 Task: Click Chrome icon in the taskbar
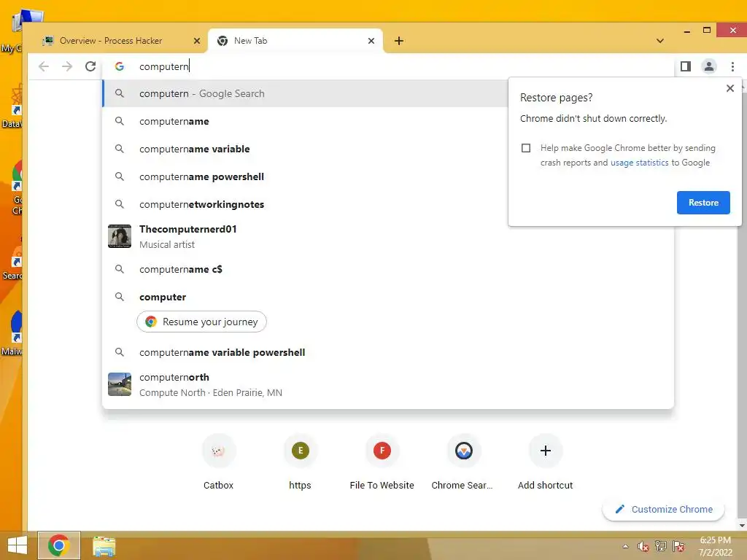(58, 545)
